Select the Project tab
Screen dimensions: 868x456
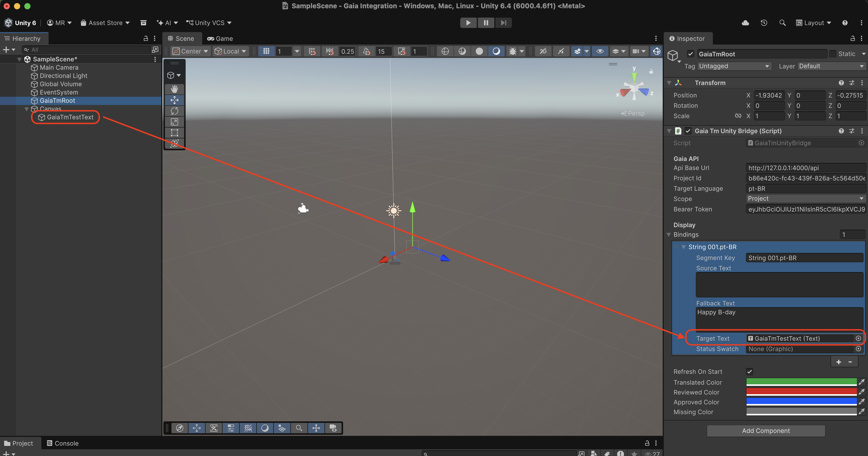[x=19, y=443]
